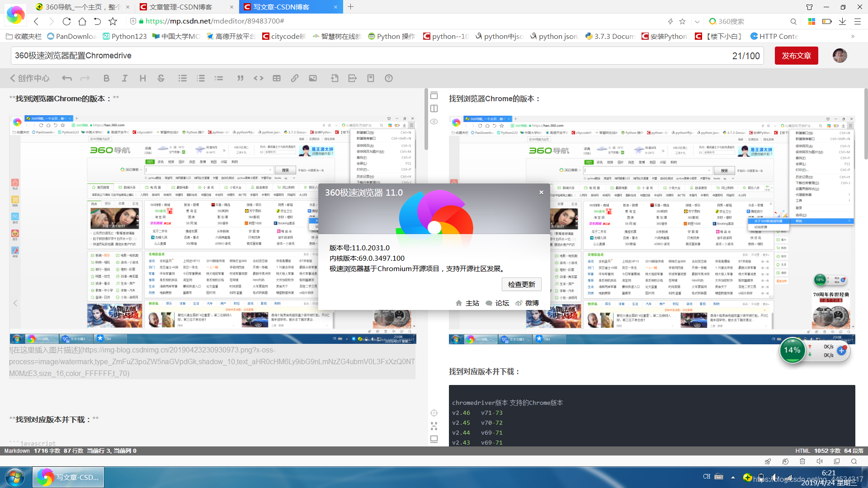Select the 写文章-CSDN博客 tab
This screenshot has height=488, width=868.
pos(290,7)
